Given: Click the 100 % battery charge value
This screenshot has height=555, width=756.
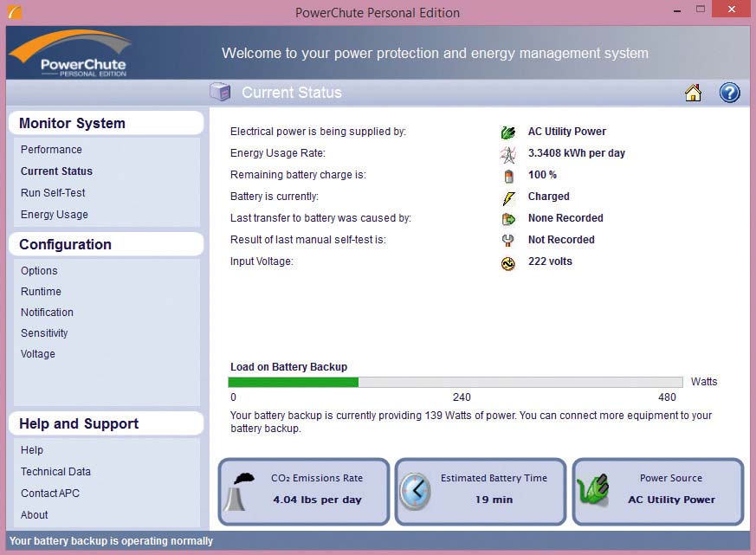Looking at the screenshot, I should click(542, 175).
